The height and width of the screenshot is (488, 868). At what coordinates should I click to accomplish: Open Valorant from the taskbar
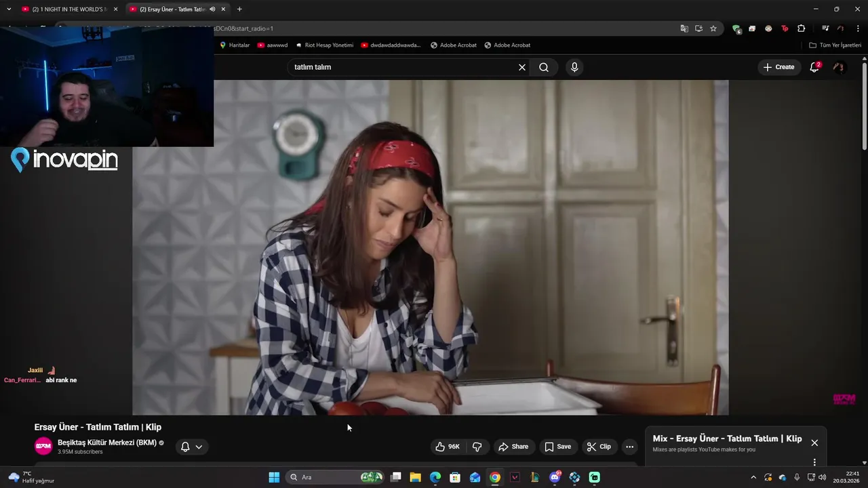point(515,477)
